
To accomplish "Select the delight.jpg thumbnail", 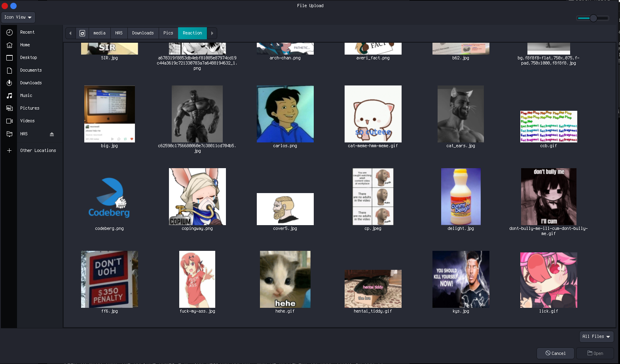I will coord(461,197).
